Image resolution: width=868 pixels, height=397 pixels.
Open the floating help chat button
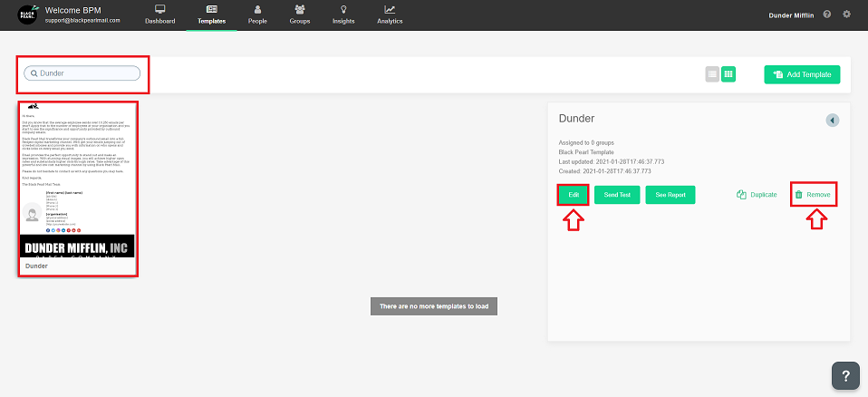(x=845, y=376)
